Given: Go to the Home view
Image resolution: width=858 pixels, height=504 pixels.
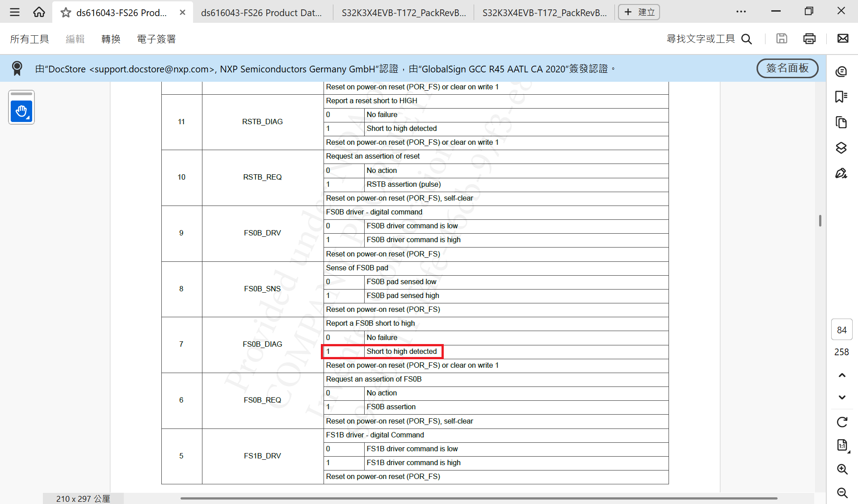Looking at the screenshot, I should 39,12.
